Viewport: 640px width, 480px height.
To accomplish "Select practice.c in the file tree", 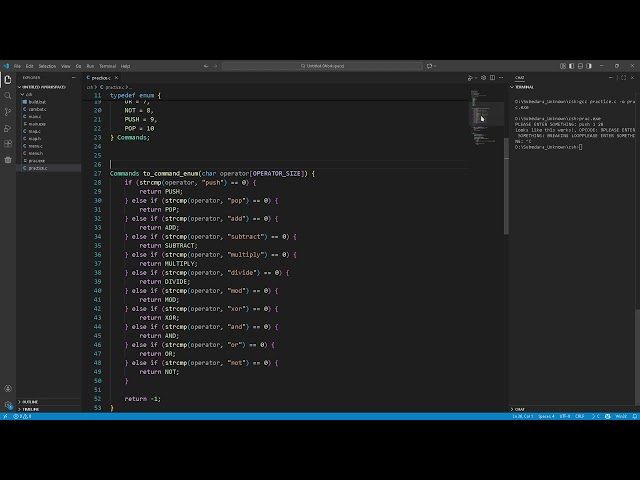I will pyautogui.click(x=49, y=168).
